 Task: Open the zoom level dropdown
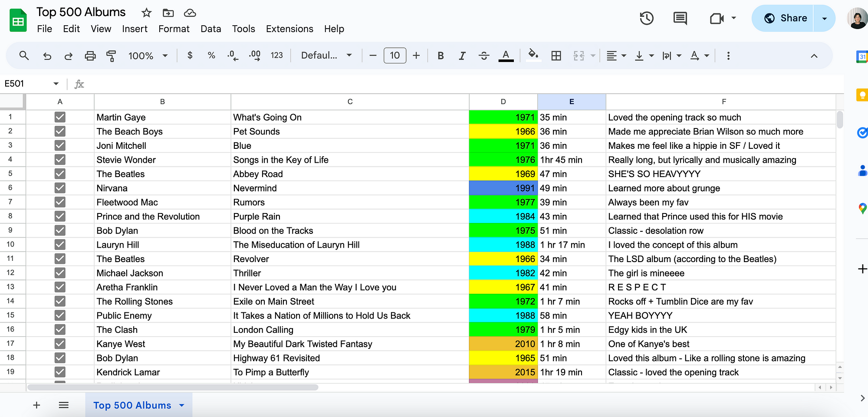148,56
